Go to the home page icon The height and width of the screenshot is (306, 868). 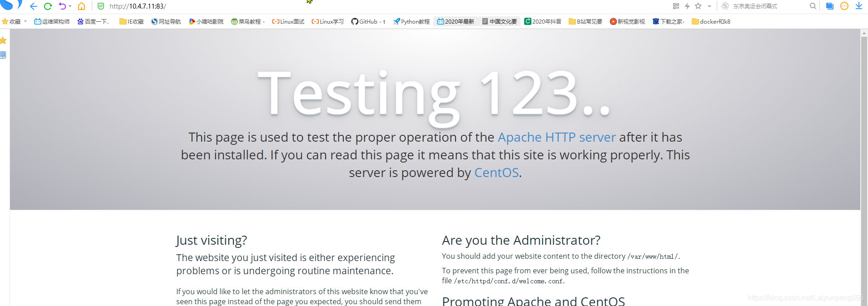tap(82, 6)
